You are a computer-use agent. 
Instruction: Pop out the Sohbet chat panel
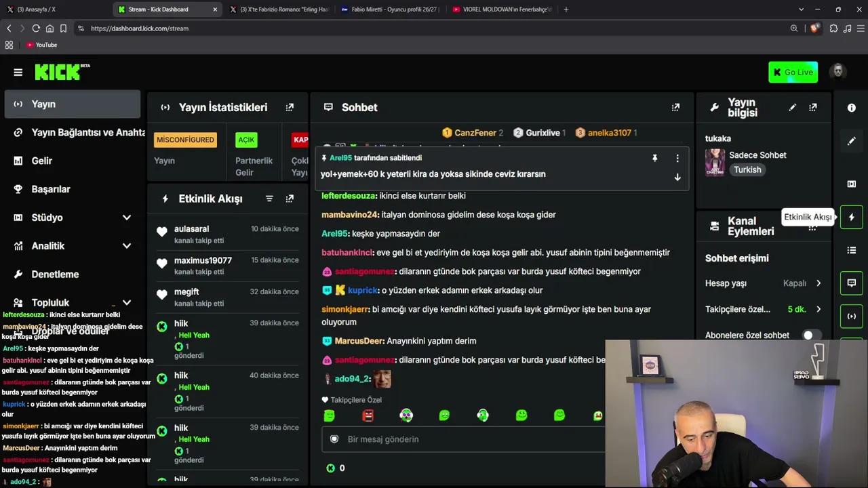675,107
